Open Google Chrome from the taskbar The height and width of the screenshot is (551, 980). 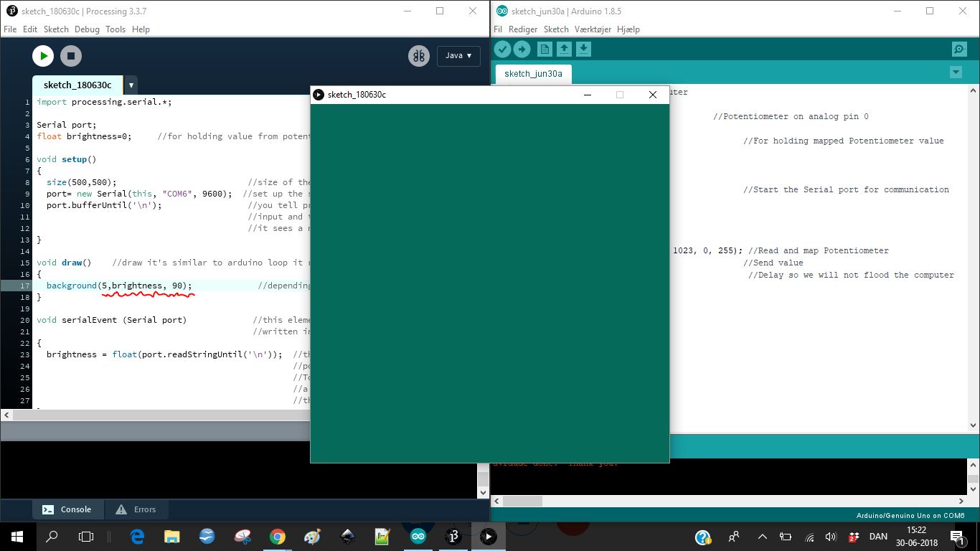278,537
